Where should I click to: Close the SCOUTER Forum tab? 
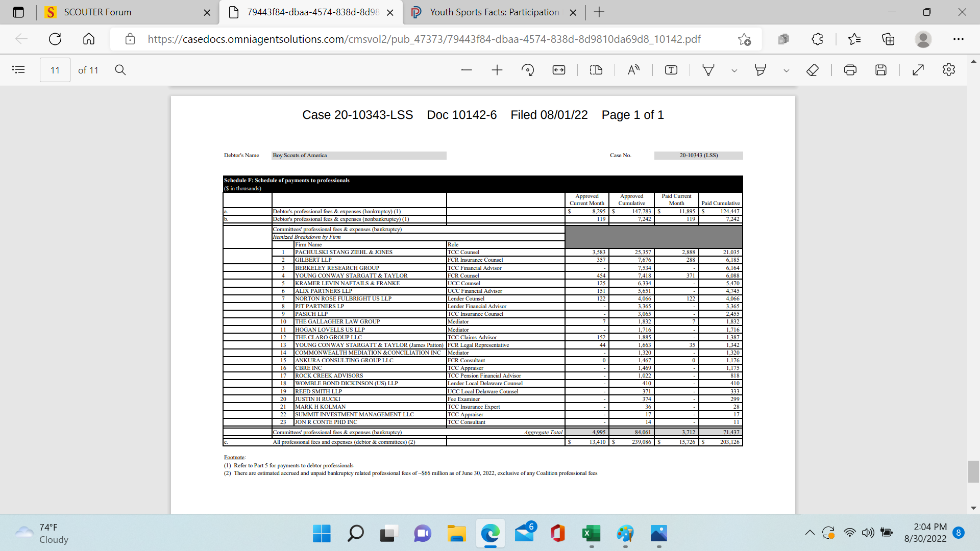[207, 12]
